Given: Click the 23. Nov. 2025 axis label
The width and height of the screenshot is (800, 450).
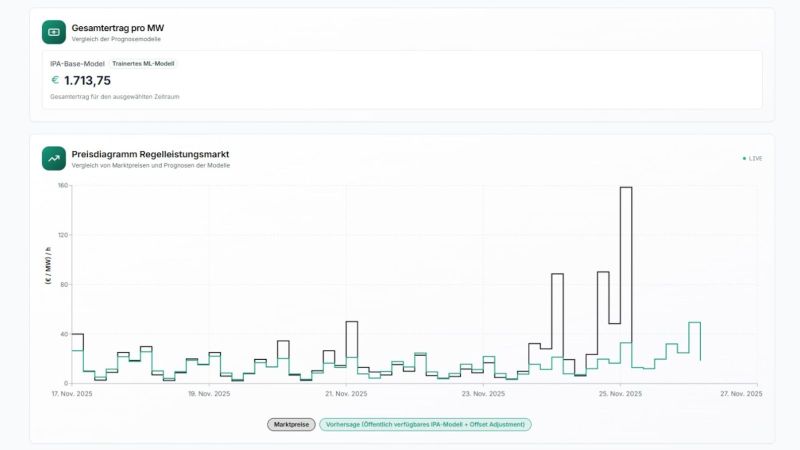Looking at the screenshot, I should [x=482, y=394].
